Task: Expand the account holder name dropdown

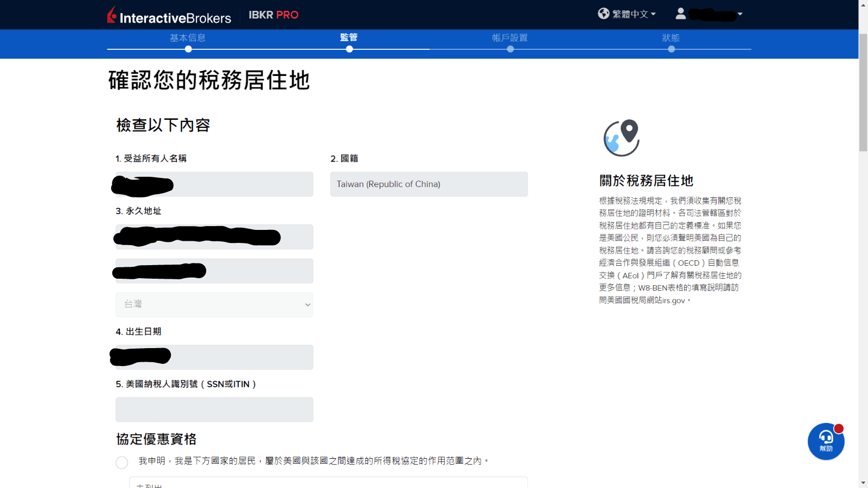Action: point(711,14)
